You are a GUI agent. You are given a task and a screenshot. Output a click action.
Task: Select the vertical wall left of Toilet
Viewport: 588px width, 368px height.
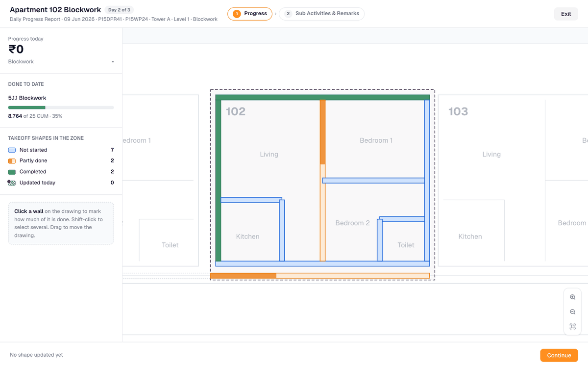coord(380,240)
